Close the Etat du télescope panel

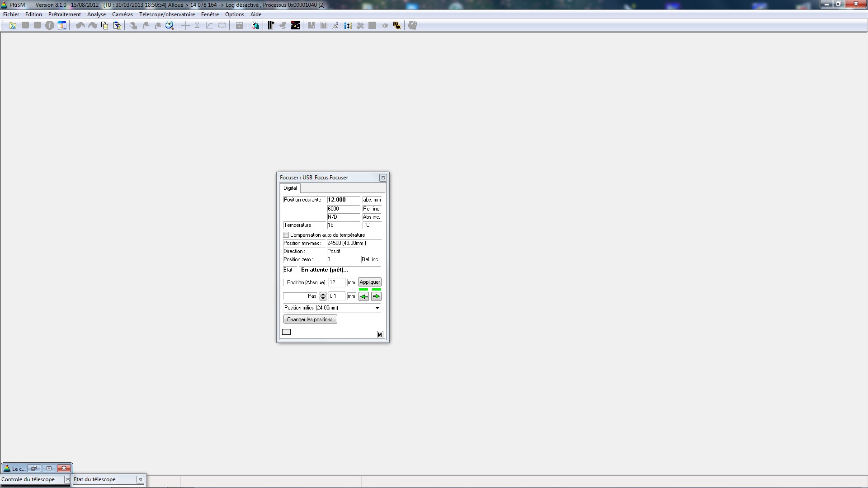click(x=140, y=479)
